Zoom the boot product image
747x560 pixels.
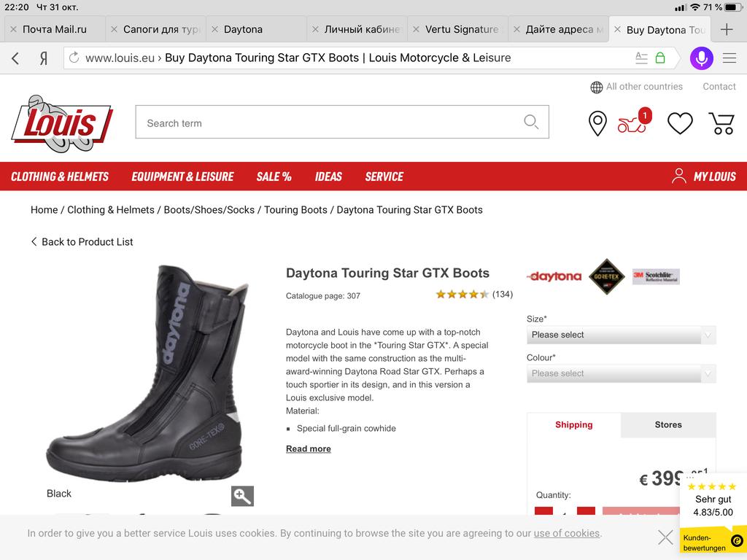point(242,496)
